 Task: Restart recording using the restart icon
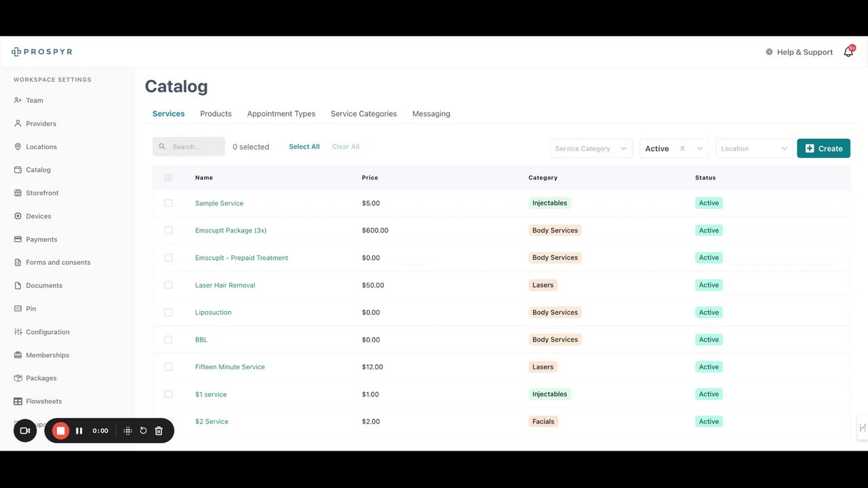[x=143, y=430]
